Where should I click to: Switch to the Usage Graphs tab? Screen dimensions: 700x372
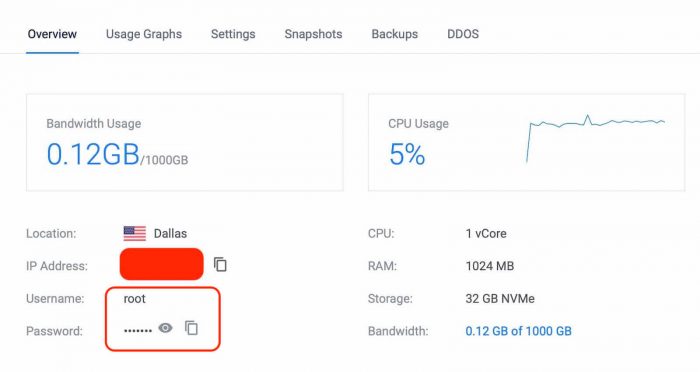pyautogui.click(x=144, y=34)
